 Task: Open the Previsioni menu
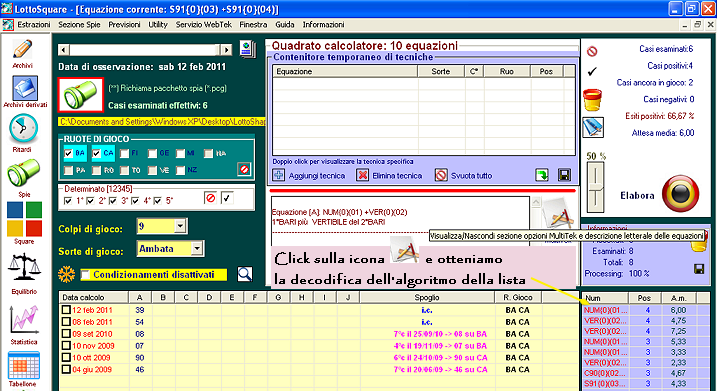pos(124,25)
